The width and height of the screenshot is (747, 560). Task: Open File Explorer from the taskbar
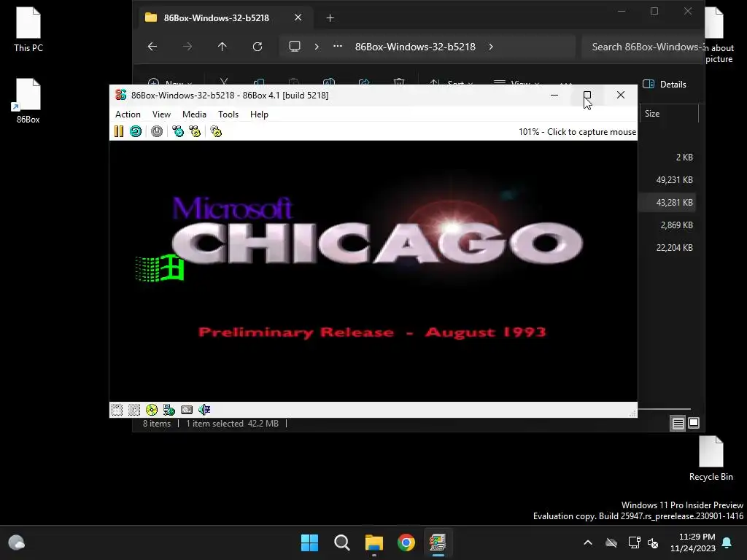tap(374, 542)
